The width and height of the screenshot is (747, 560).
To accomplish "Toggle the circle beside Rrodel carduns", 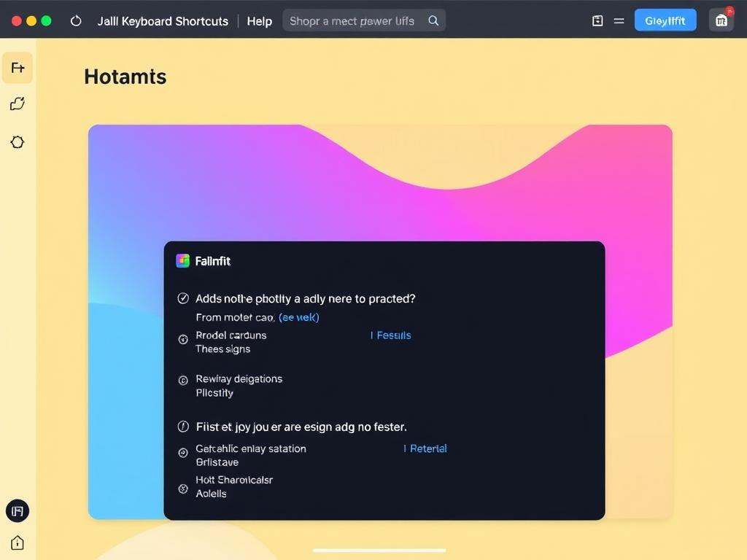I will coord(183,339).
